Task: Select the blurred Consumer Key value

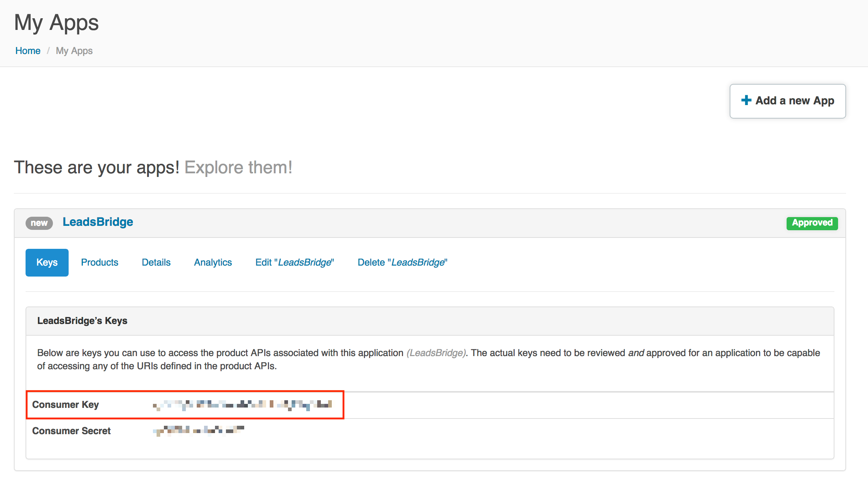Action: pos(242,405)
